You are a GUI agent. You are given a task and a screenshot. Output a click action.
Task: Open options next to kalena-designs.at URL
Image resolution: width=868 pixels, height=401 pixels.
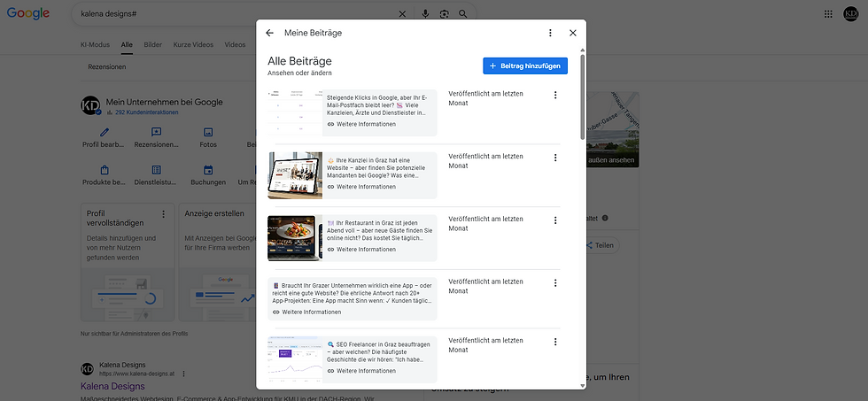[x=184, y=374]
